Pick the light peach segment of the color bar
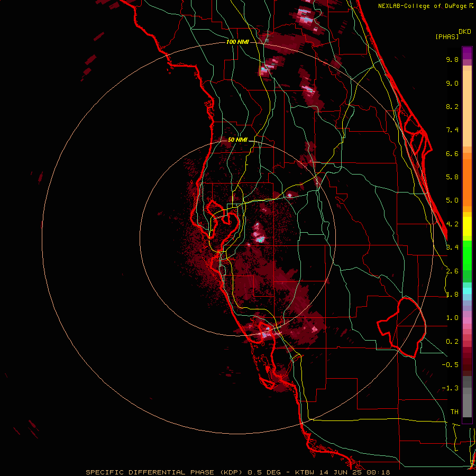Image resolution: width=476 pixels, height=476 pixels. tap(467, 108)
